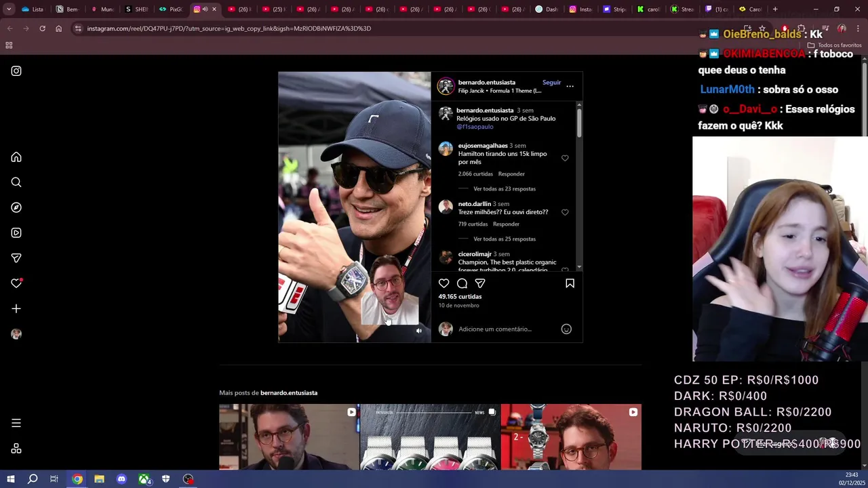Image resolution: width=868 pixels, height=488 pixels.
Task: Open eujosemagalhaes username link
Action: tap(483, 146)
